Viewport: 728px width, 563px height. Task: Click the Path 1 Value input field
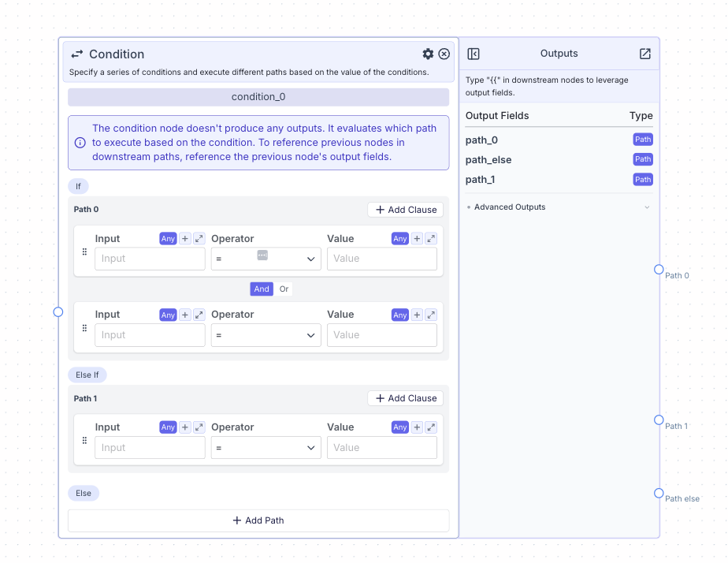point(381,448)
